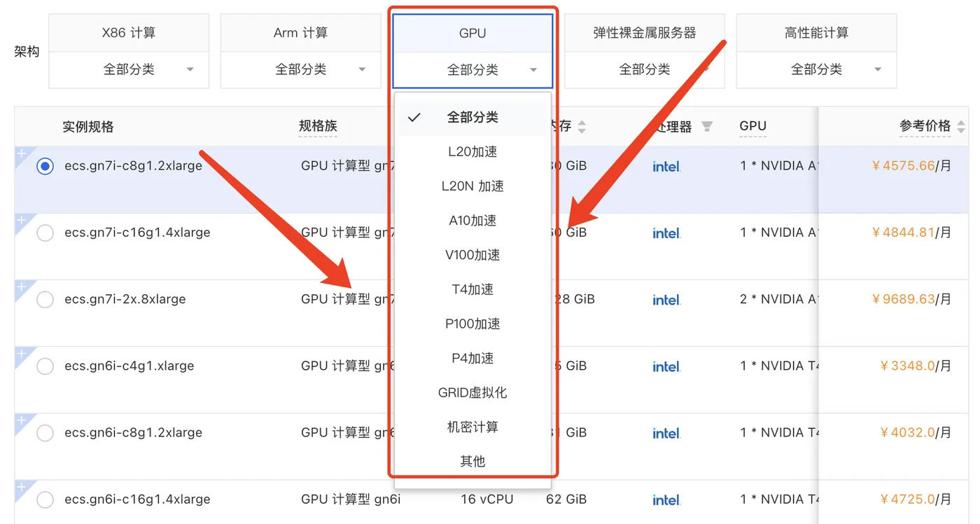The image size is (980, 524).
Task: Click the Intel logo in the ecs.gn6i-c4g1.xlarge row
Action: coord(666,366)
